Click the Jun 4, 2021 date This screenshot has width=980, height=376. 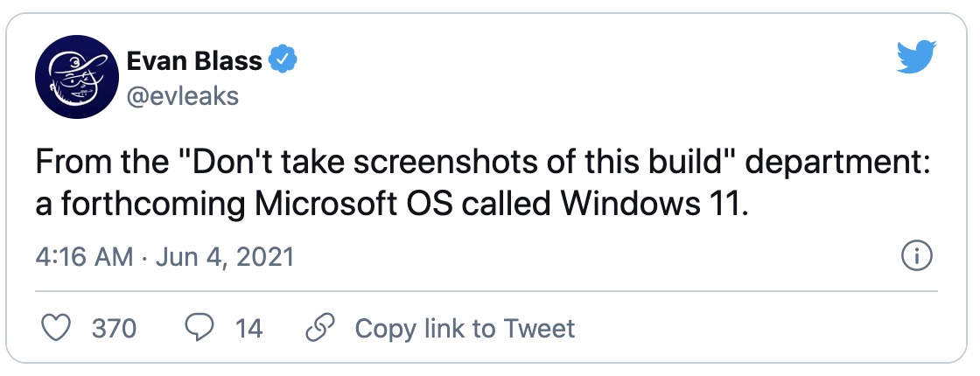point(222,257)
